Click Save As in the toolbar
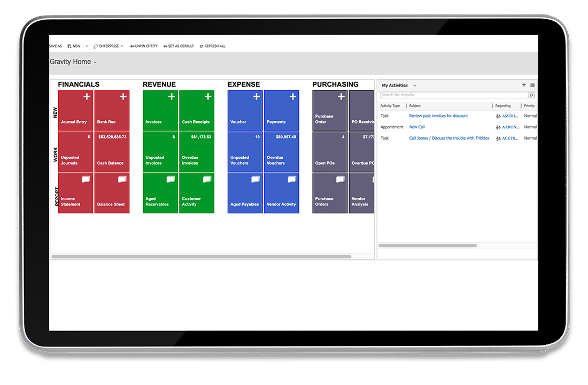The image size is (588, 385). [x=56, y=46]
